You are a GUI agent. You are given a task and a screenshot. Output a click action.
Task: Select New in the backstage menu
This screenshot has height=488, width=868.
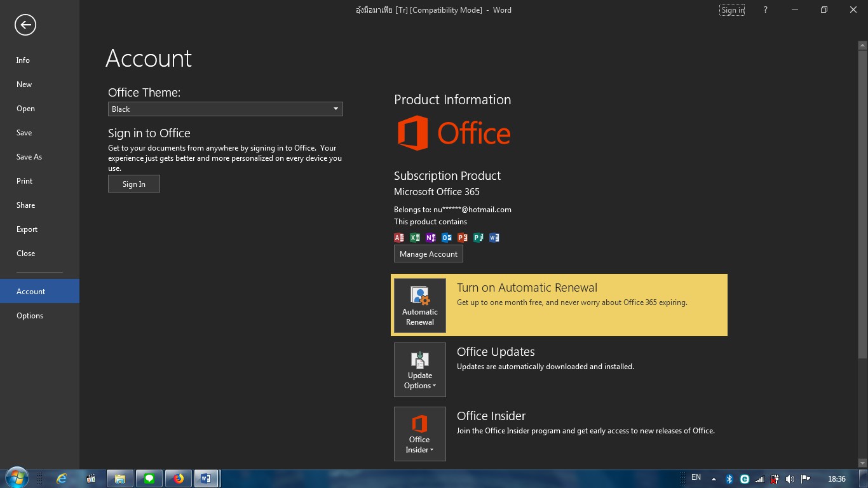pyautogui.click(x=39, y=85)
